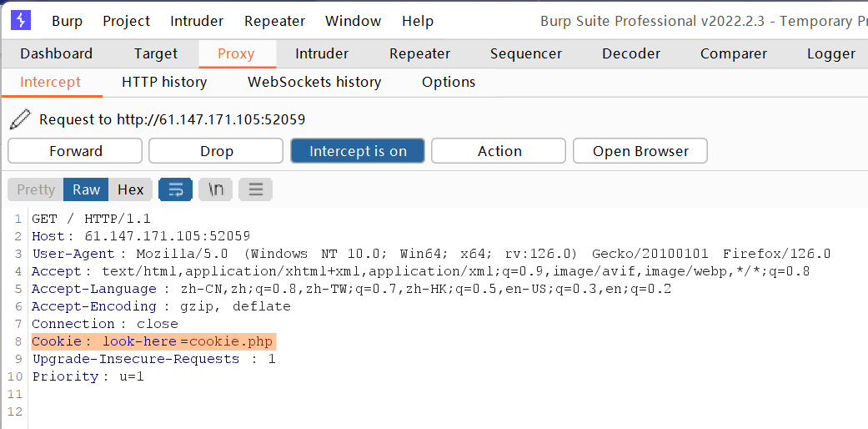Switch to the Intruder tool tab
The width and height of the screenshot is (868, 429).
[x=322, y=53]
